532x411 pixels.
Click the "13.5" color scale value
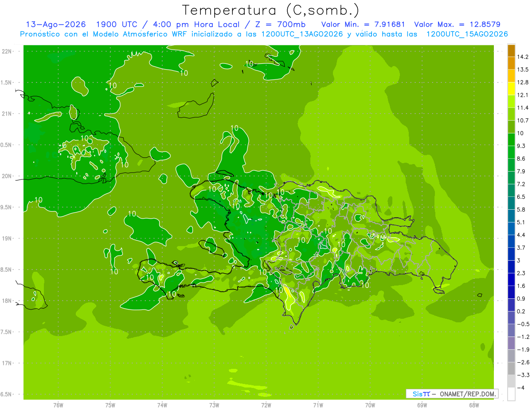[522, 70]
